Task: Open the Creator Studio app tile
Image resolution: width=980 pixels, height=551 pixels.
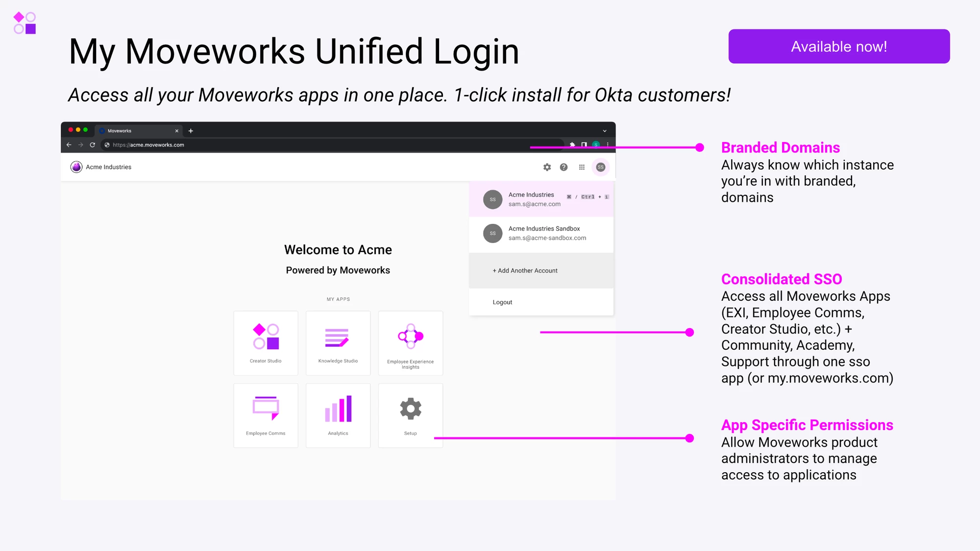Action: pos(266,343)
